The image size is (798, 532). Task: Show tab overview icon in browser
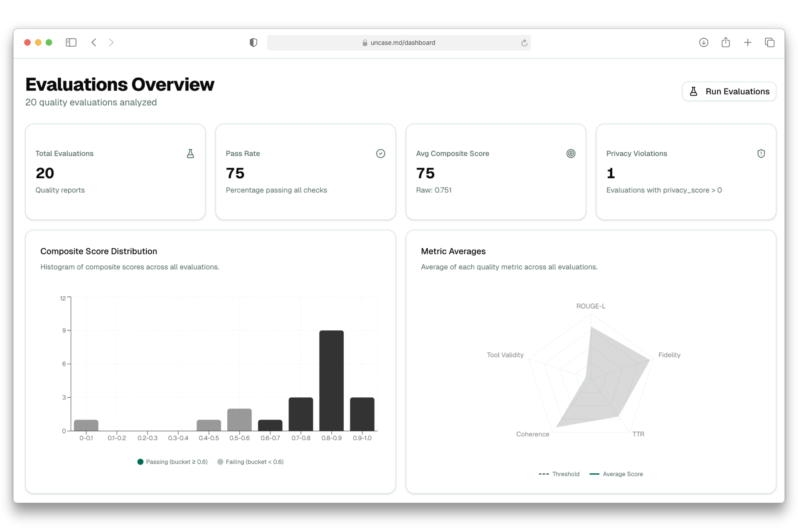point(769,42)
